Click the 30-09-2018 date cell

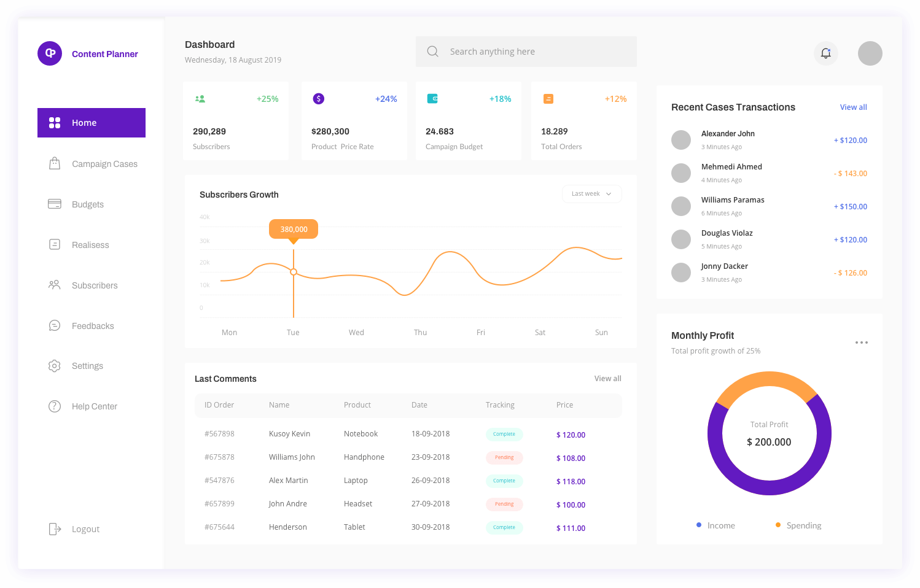click(431, 527)
